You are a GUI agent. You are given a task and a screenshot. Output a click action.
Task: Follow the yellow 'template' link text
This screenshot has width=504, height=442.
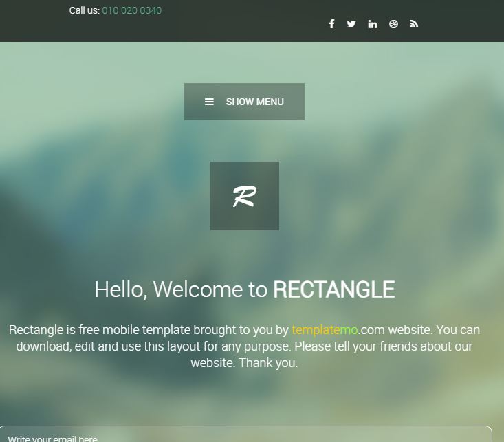(x=316, y=330)
